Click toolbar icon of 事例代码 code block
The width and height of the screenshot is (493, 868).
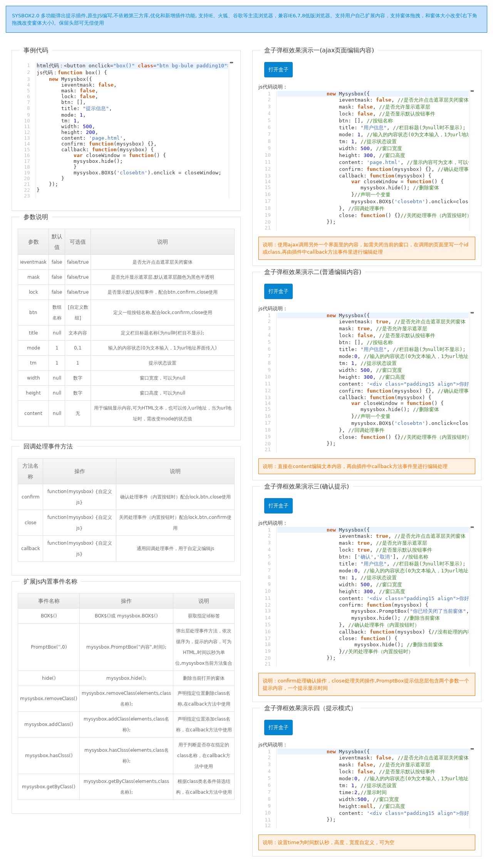231,62
